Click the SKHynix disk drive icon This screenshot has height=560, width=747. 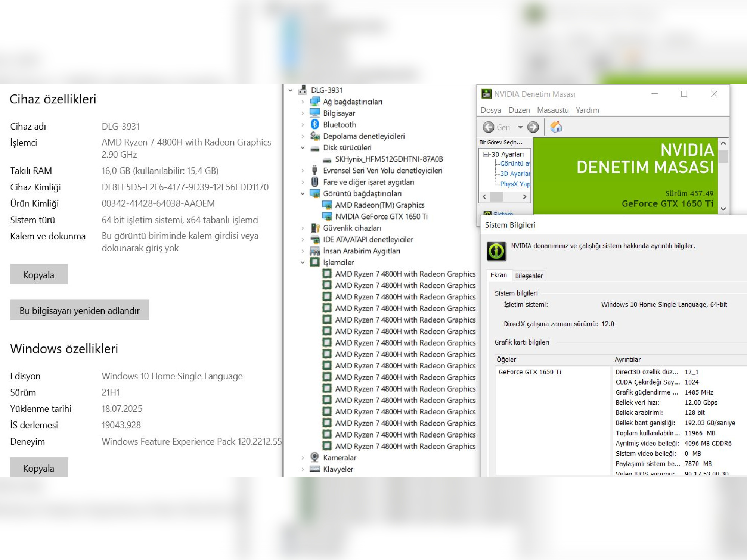327,159
